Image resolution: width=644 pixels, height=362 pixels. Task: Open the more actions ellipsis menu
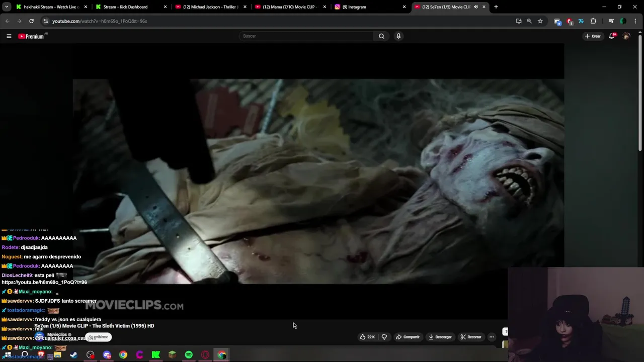[x=492, y=337]
